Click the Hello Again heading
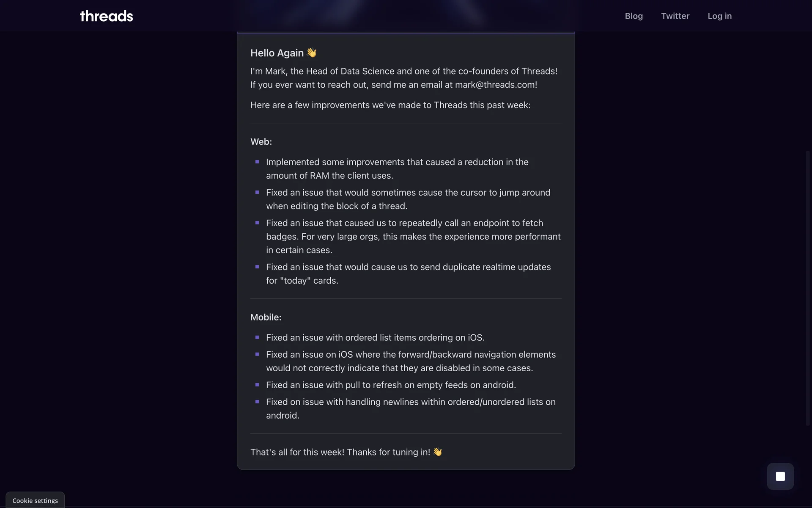The image size is (812, 508). 277,53
